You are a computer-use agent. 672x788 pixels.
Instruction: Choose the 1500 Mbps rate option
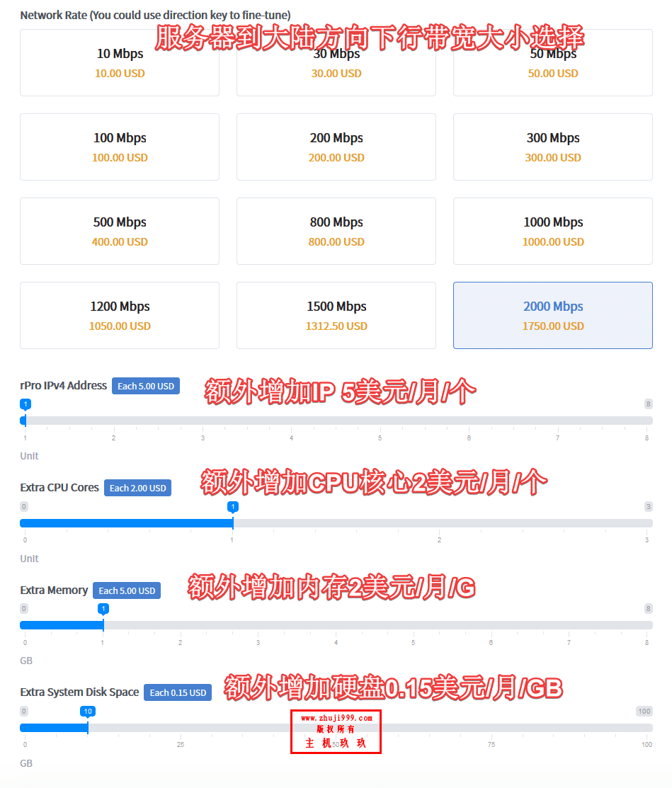(x=336, y=315)
